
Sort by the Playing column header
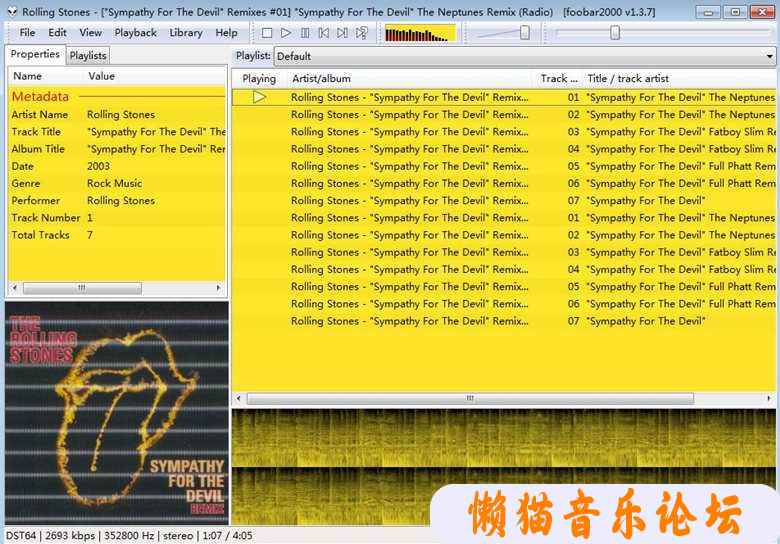tap(259, 79)
